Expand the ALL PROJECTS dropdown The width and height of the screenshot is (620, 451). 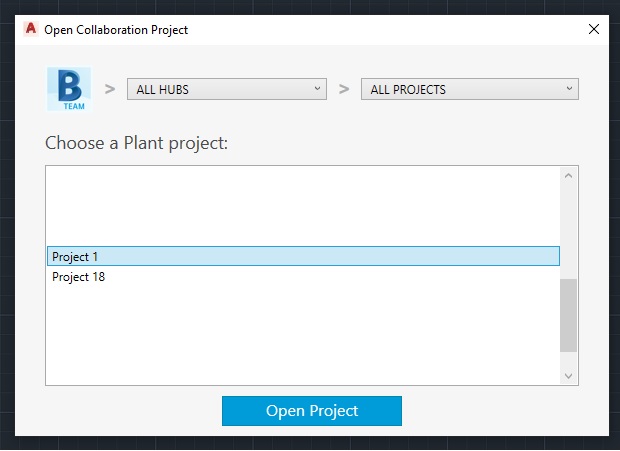point(469,89)
